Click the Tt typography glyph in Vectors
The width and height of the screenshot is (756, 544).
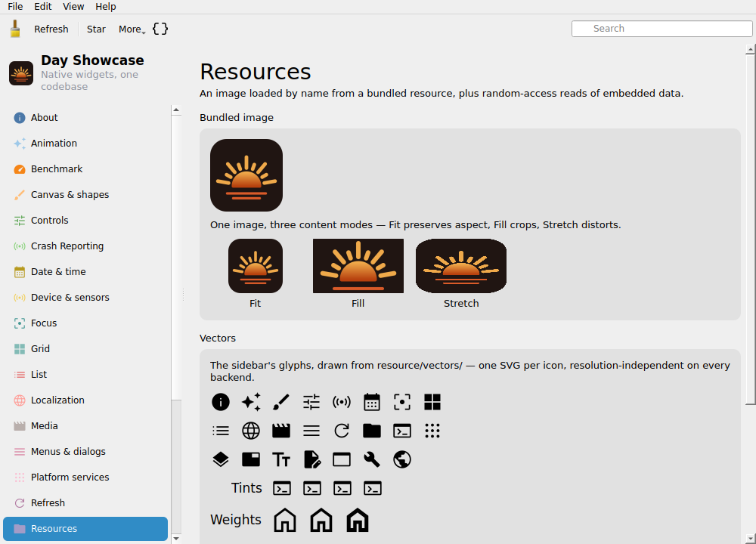pos(281,459)
